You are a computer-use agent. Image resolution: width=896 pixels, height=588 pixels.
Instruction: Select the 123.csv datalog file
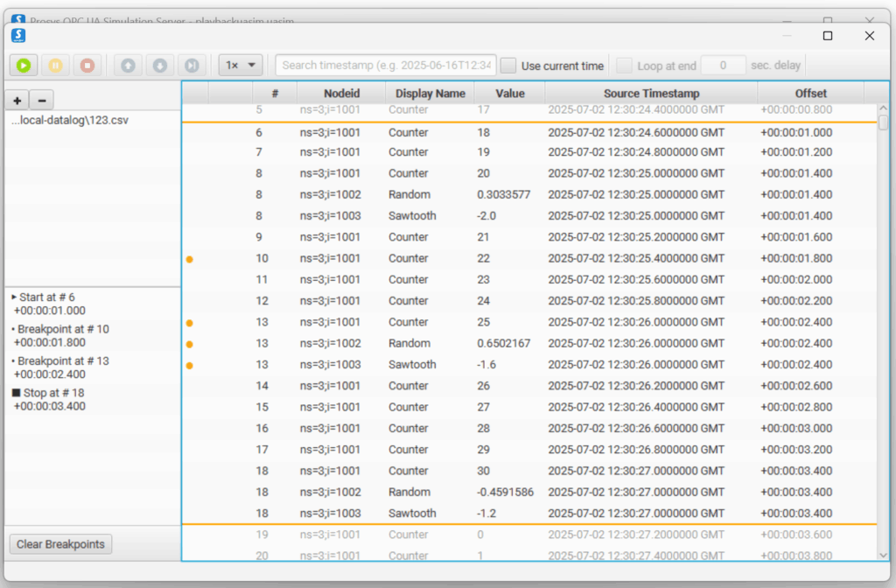click(x=70, y=120)
